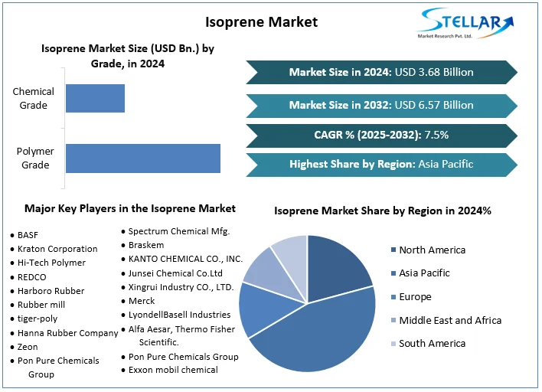Click the 'Chemical Grade' axis label
The height and width of the screenshot is (392, 542).
[x=33, y=98]
